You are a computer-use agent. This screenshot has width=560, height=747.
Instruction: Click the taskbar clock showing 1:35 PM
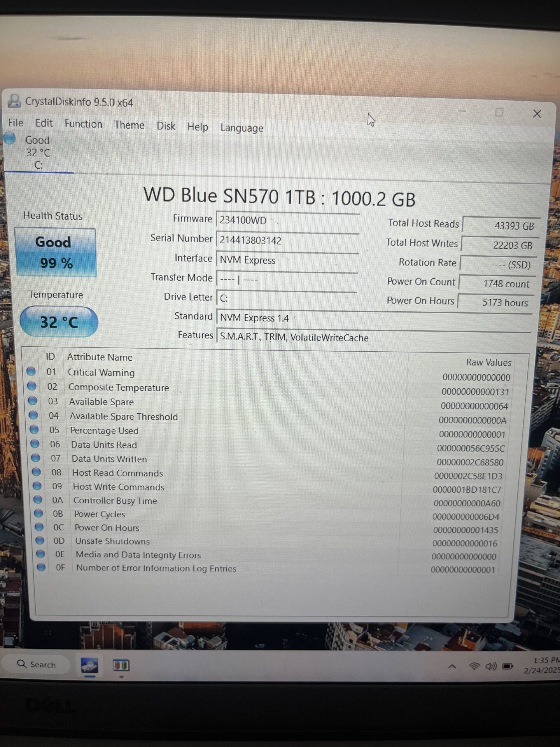(x=543, y=665)
